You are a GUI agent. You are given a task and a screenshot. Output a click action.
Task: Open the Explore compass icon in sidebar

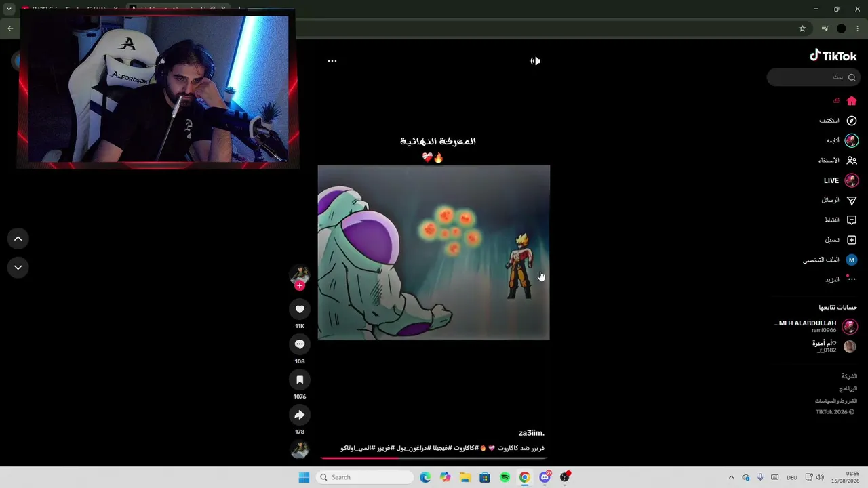click(852, 121)
